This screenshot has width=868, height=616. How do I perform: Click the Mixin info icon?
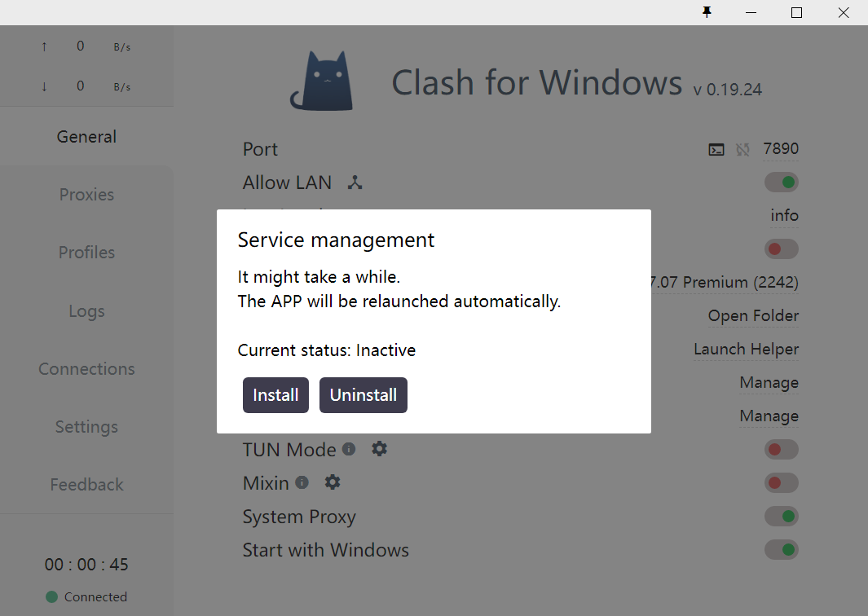point(302,482)
